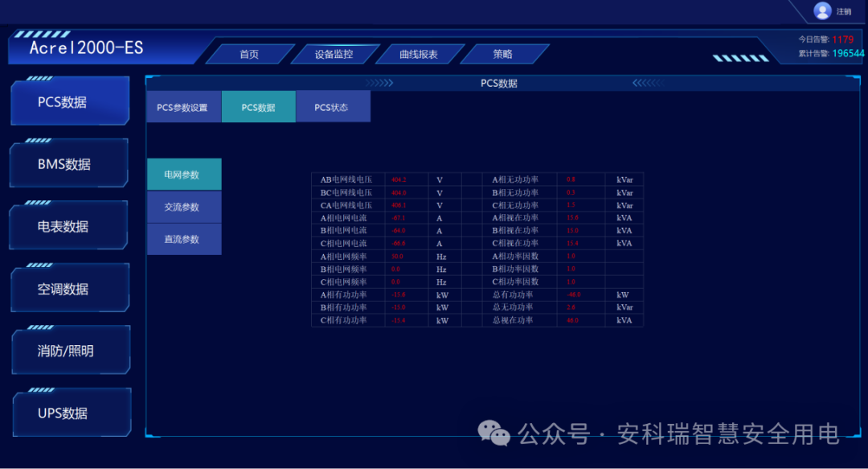This screenshot has width=868, height=469.
Task: Click the B相功率因数 row label
Action: 515,269
